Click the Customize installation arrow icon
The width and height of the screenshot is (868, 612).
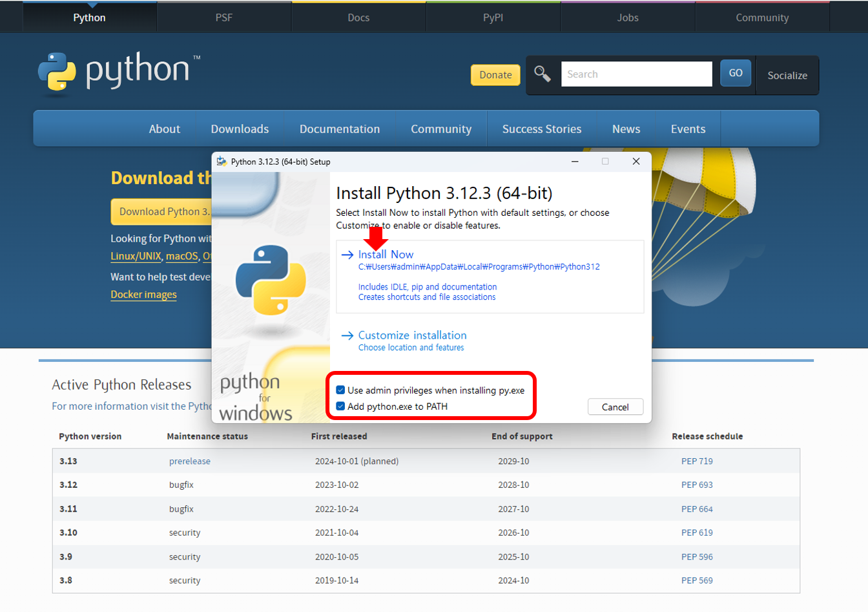347,335
